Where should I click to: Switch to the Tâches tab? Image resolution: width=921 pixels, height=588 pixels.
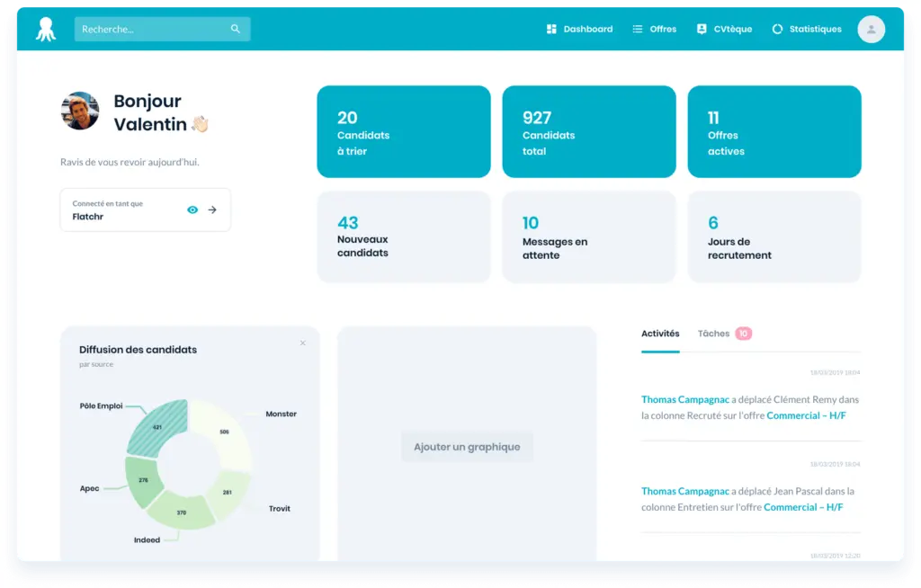[x=714, y=334]
